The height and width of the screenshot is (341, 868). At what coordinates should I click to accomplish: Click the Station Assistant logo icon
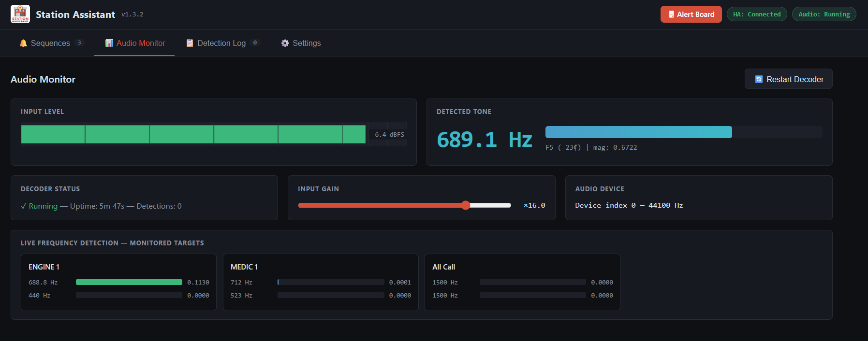(20, 14)
